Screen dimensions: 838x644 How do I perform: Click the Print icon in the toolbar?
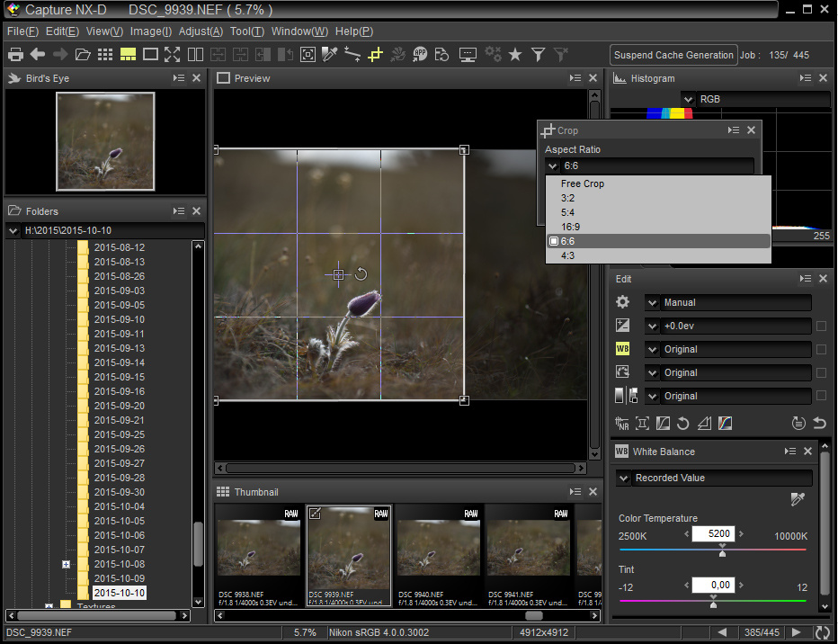(x=15, y=55)
